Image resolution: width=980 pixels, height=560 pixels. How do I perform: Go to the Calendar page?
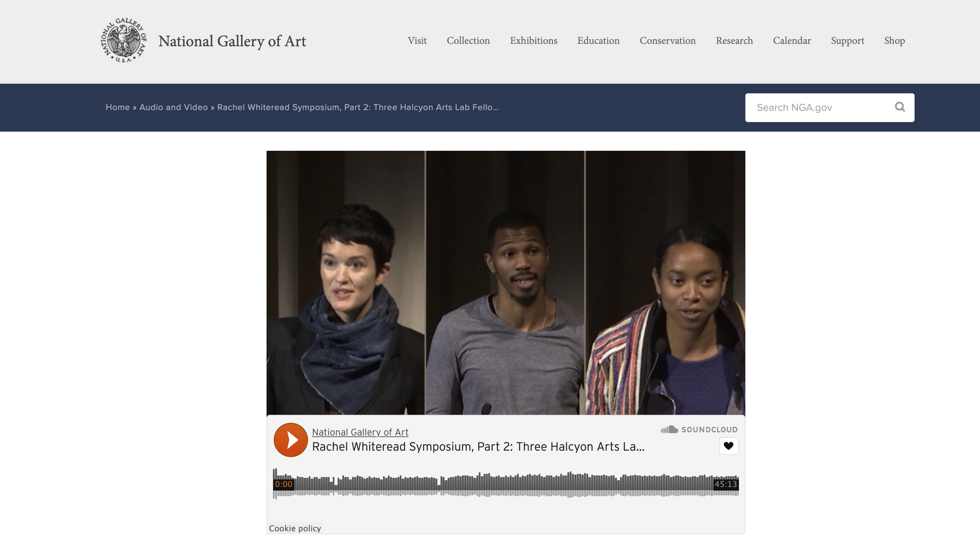(792, 41)
